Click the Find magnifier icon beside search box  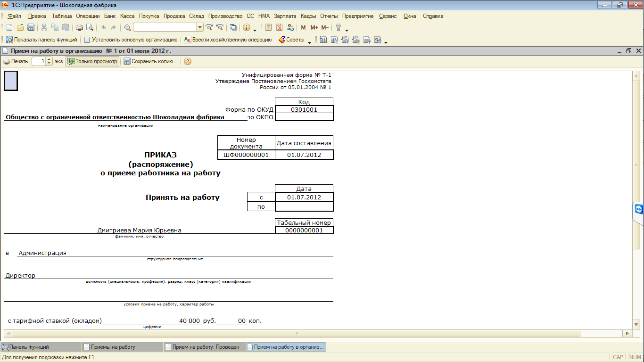coord(127,27)
